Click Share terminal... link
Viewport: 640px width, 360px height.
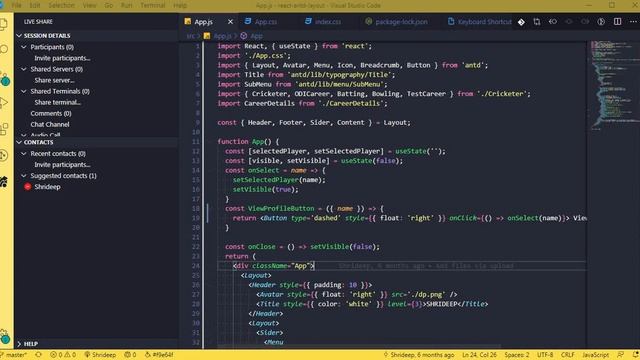[57, 102]
